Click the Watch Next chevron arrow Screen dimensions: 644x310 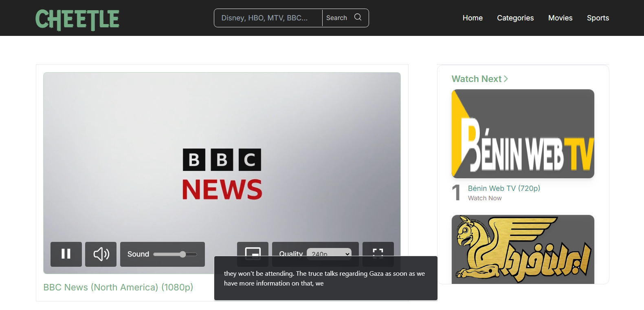506,79
